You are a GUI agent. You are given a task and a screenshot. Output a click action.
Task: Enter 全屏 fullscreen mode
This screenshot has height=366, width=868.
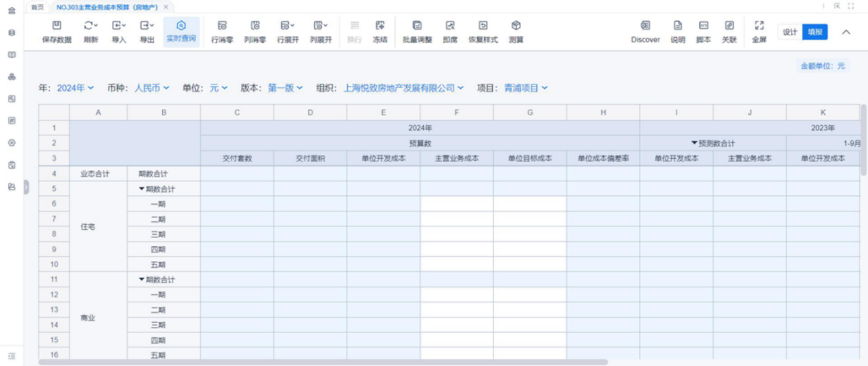click(759, 26)
